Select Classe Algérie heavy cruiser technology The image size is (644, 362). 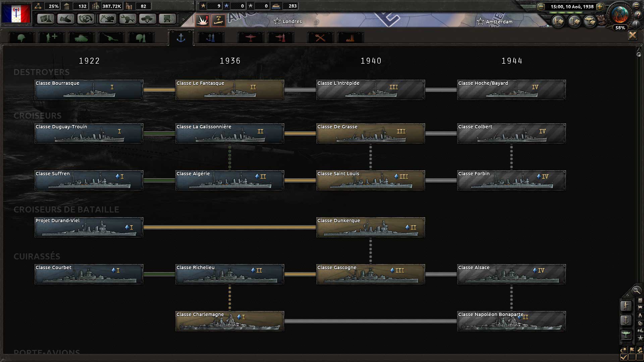click(x=230, y=180)
